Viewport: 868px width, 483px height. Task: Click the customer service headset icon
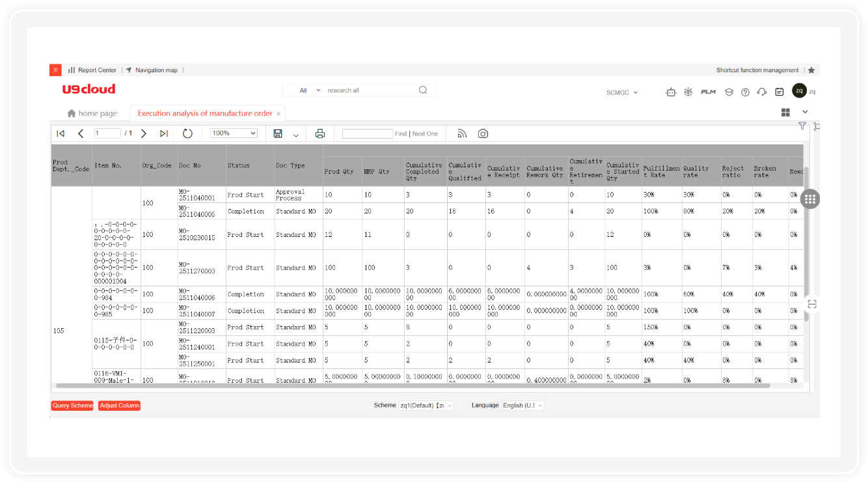click(x=762, y=92)
